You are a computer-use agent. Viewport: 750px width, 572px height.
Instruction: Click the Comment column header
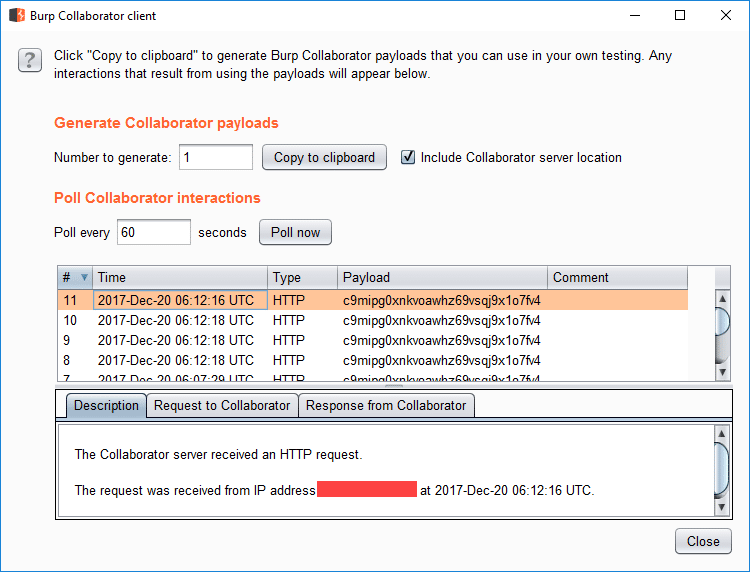(618, 277)
